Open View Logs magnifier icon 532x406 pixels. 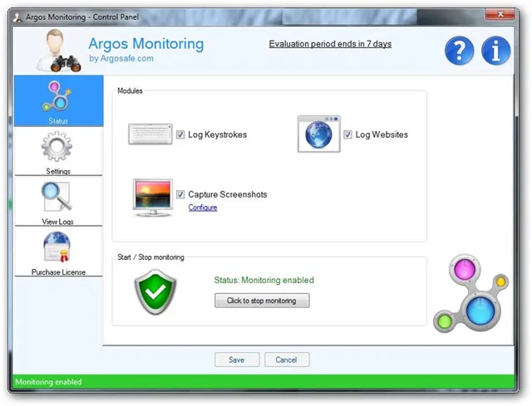57,198
